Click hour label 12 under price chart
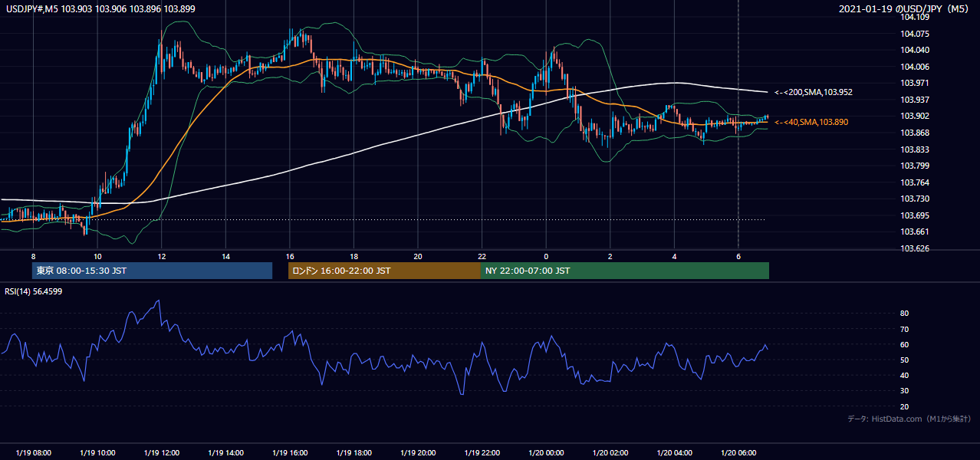The height and width of the screenshot is (460, 980). pyautogui.click(x=162, y=256)
